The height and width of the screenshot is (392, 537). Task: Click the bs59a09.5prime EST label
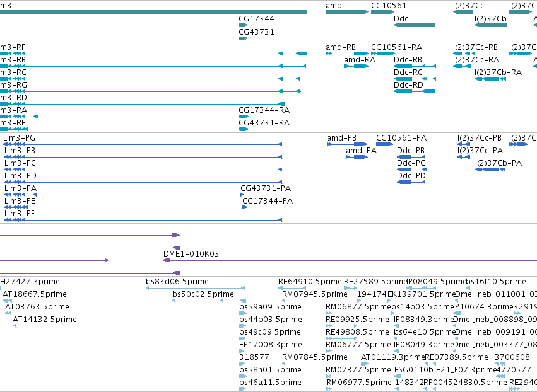pos(270,307)
